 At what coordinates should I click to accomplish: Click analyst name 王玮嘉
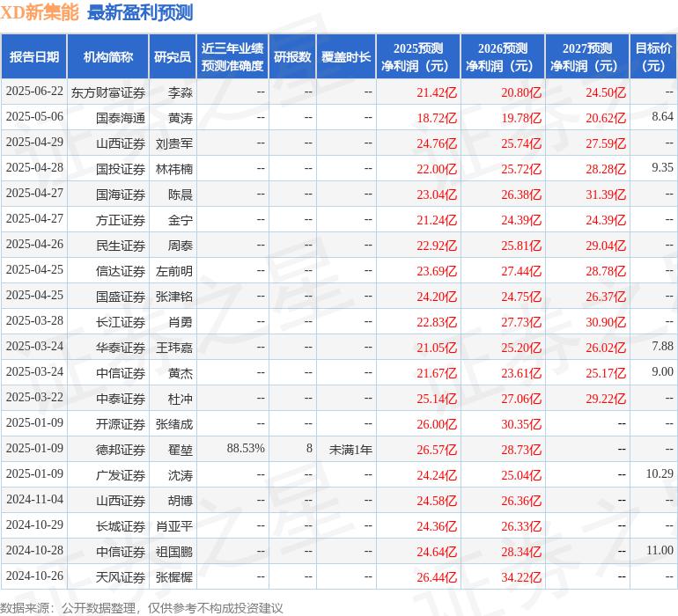(174, 348)
